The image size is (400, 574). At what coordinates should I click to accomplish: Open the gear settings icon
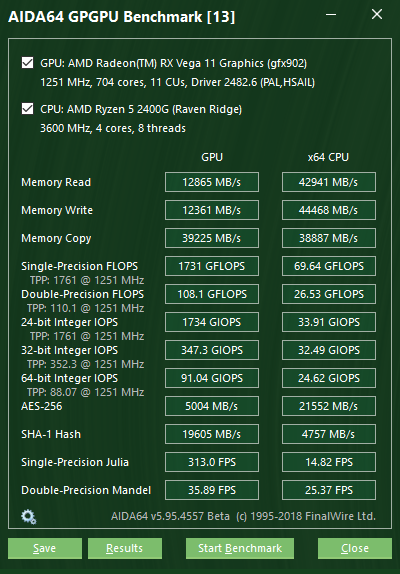point(29,517)
